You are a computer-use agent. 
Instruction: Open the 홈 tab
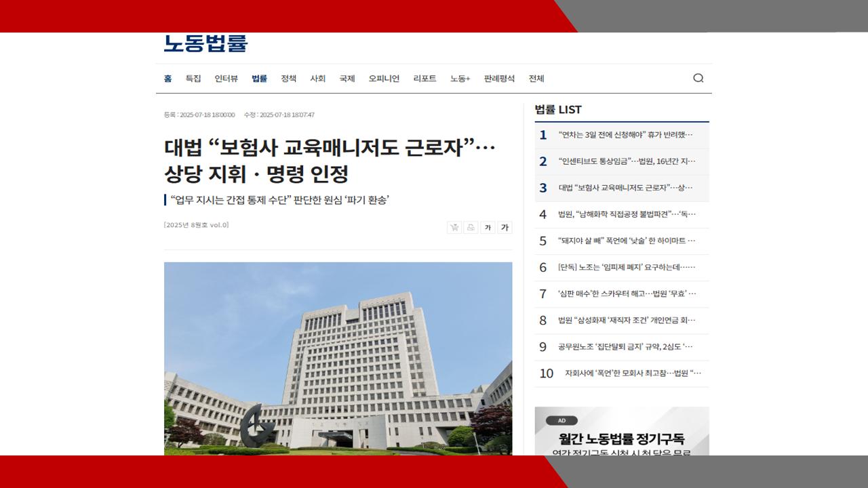pyautogui.click(x=167, y=79)
